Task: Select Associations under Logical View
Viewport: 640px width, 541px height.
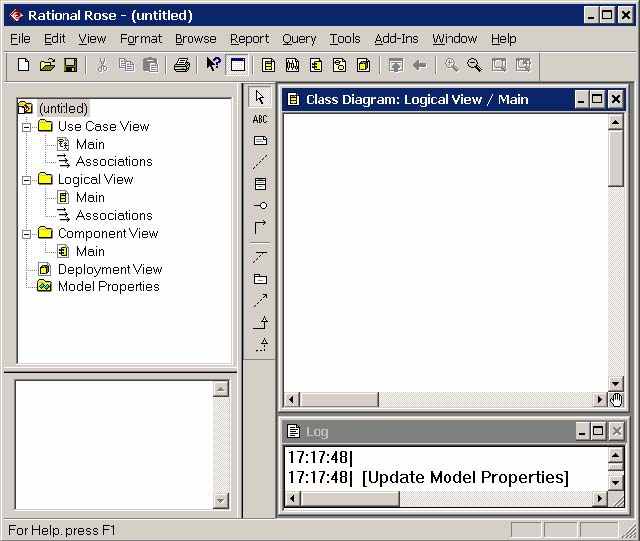Action: point(114,215)
